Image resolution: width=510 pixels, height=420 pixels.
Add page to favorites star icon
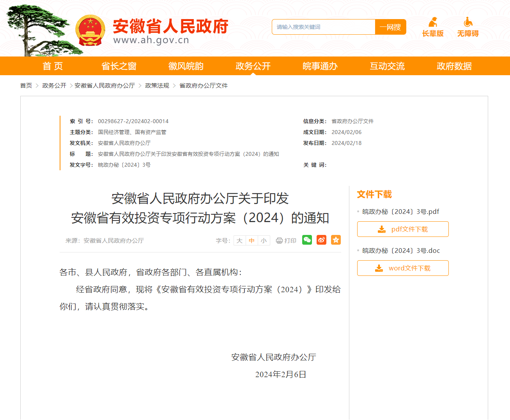336,240
